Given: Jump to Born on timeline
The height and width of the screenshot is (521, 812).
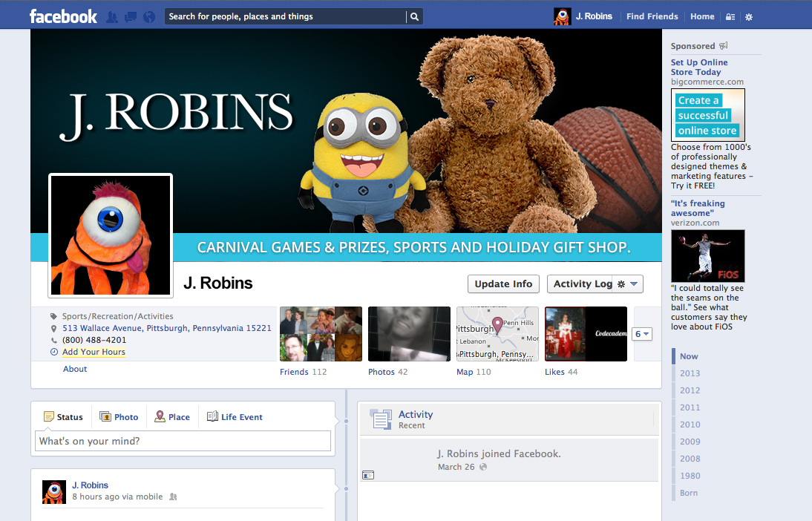Looking at the screenshot, I should point(689,493).
